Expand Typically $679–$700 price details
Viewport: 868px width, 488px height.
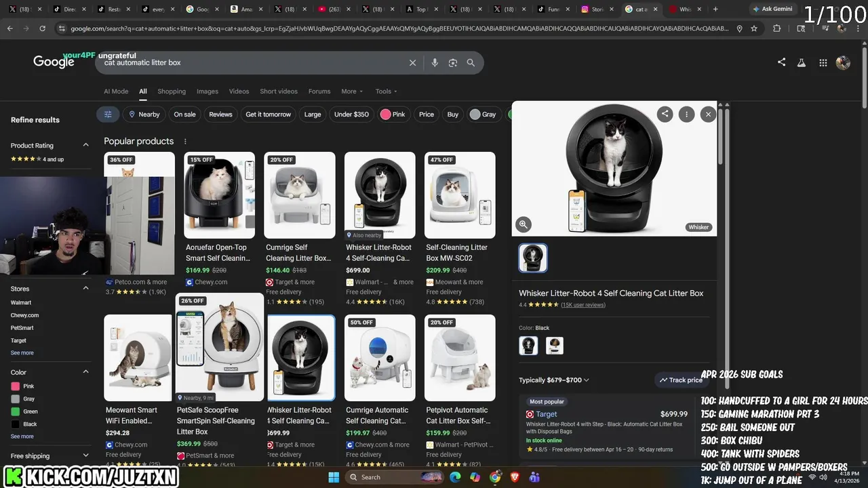click(554, 380)
